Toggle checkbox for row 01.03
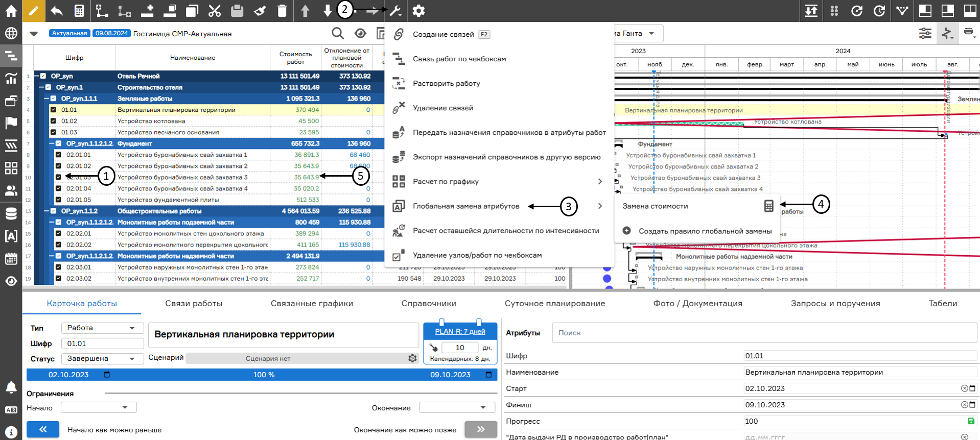The image size is (980, 440). 53,132
